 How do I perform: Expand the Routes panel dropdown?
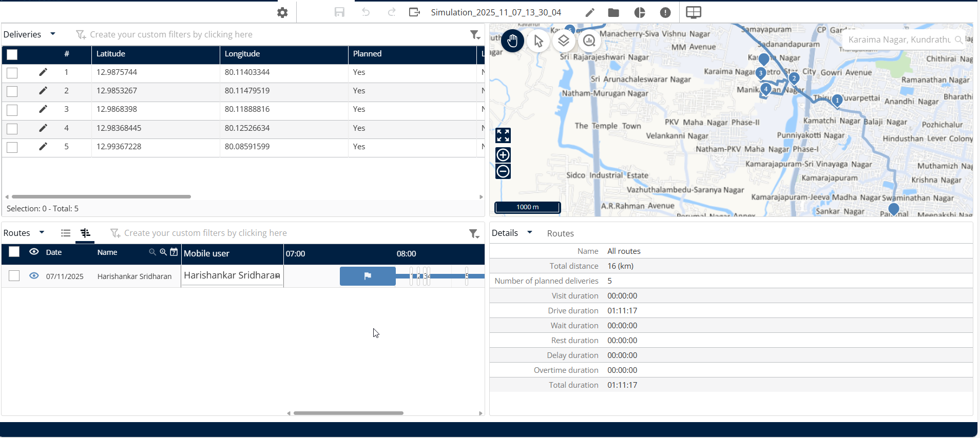tap(42, 232)
